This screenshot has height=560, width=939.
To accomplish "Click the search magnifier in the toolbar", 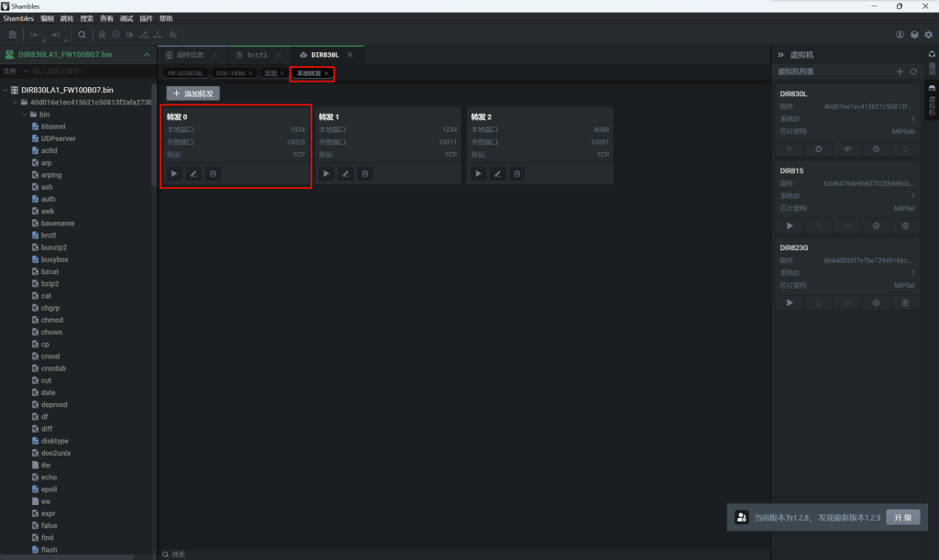I will (x=82, y=35).
